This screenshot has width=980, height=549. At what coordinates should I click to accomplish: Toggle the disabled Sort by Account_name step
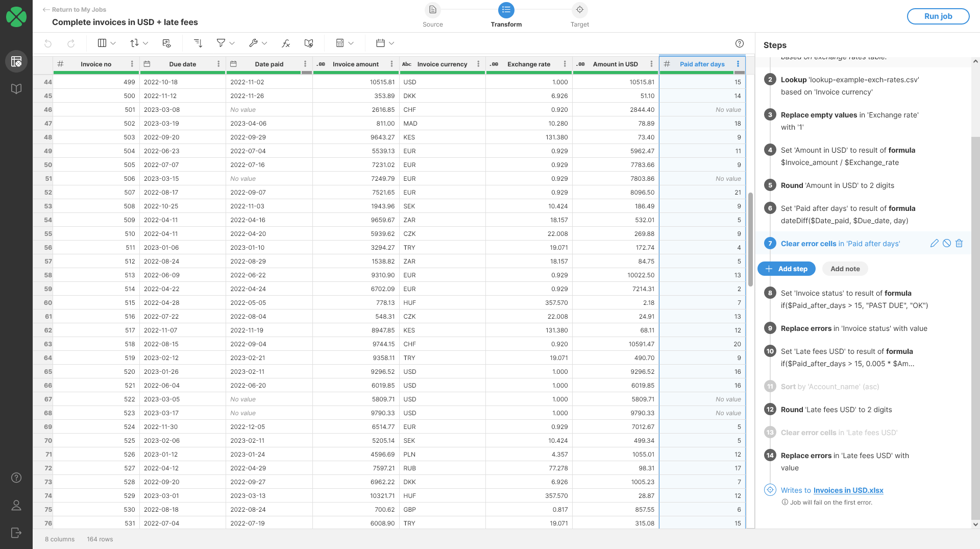pyautogui.click(x=829, y=387)
